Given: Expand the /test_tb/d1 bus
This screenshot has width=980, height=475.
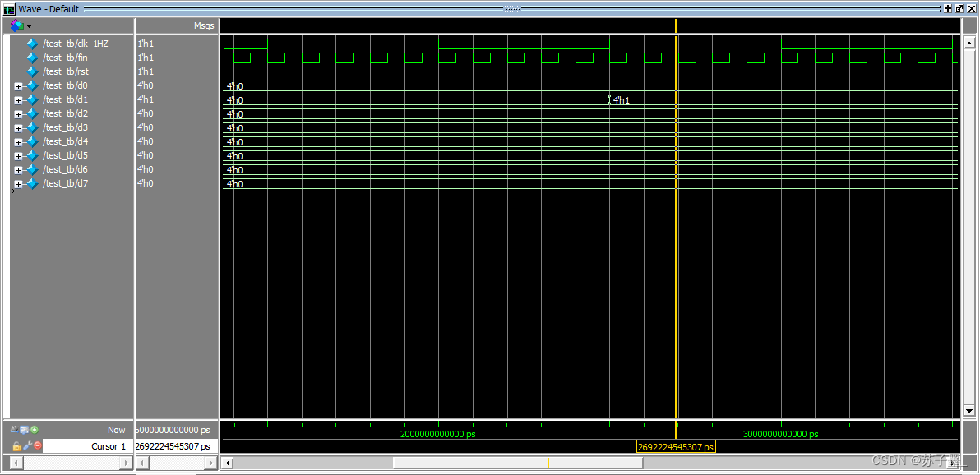Looking at the screenshot, I should (18, 100).
